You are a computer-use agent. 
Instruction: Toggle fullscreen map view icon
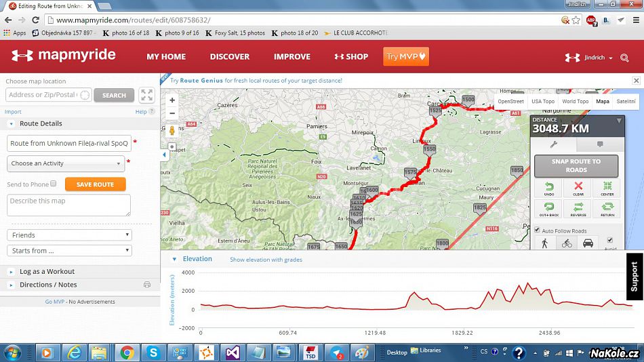pyautogui.click(x=146, y=95)
